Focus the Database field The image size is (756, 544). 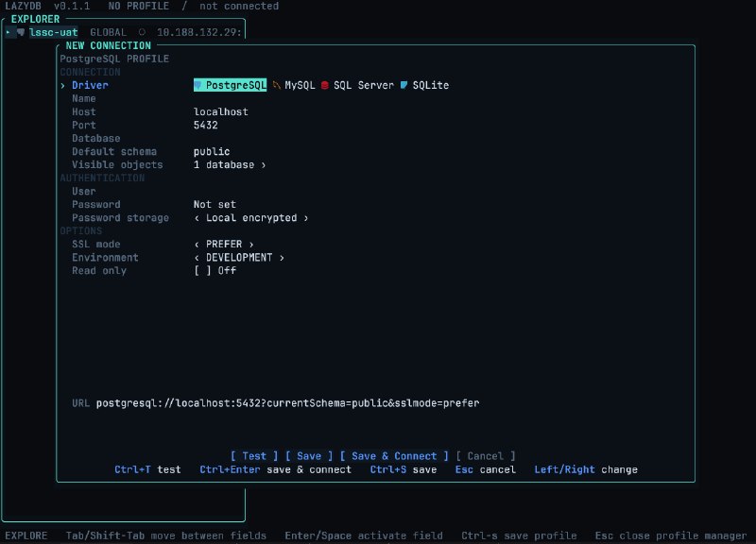[96, 138]
